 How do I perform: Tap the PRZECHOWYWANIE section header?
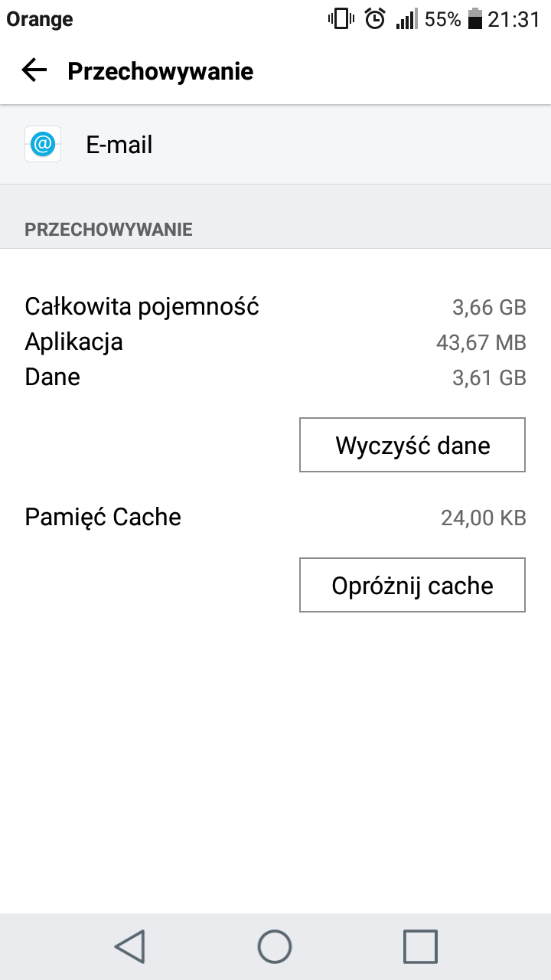coord(109,229)
